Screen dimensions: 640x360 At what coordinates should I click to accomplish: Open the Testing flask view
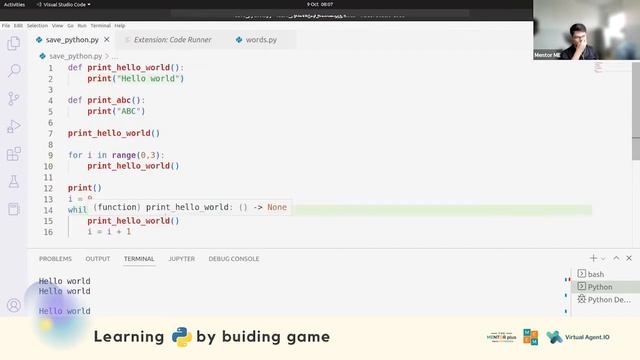tap(13, 182)
